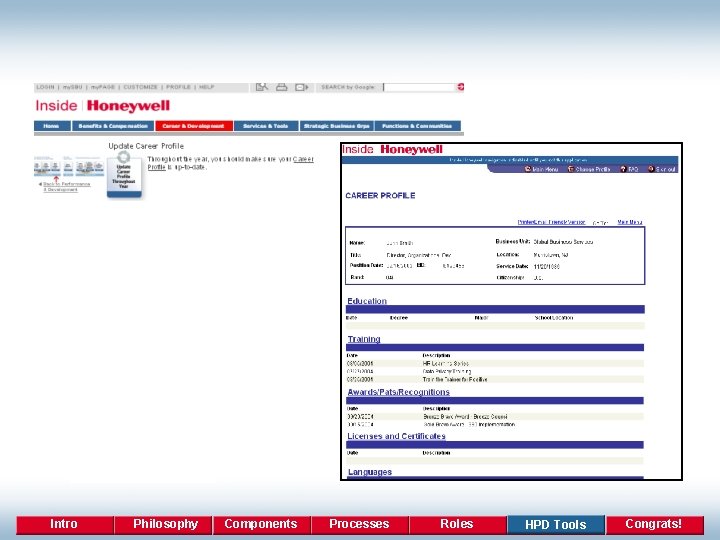This screenshot has width=720, height=540.
Task: Click the red search go button
Action: click(461, 87)
